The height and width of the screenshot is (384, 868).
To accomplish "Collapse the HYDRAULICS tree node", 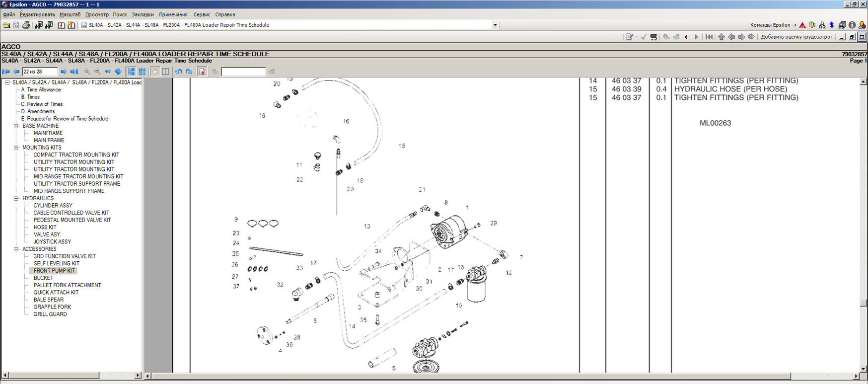I will [16, 198].
